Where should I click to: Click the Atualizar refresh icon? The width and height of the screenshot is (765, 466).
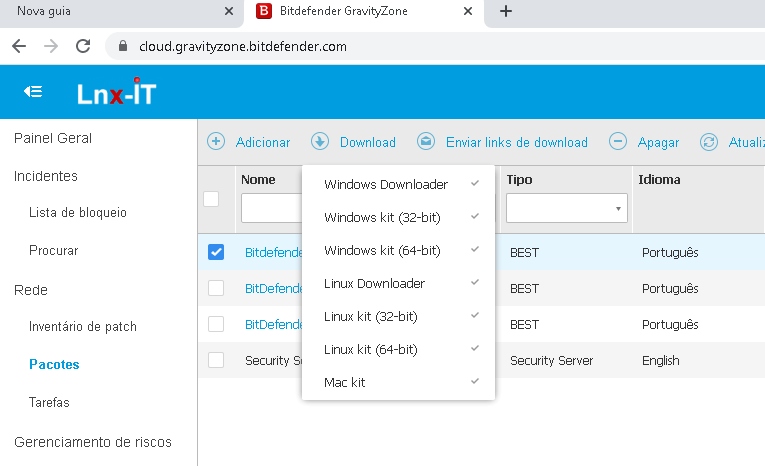[708, 142]
